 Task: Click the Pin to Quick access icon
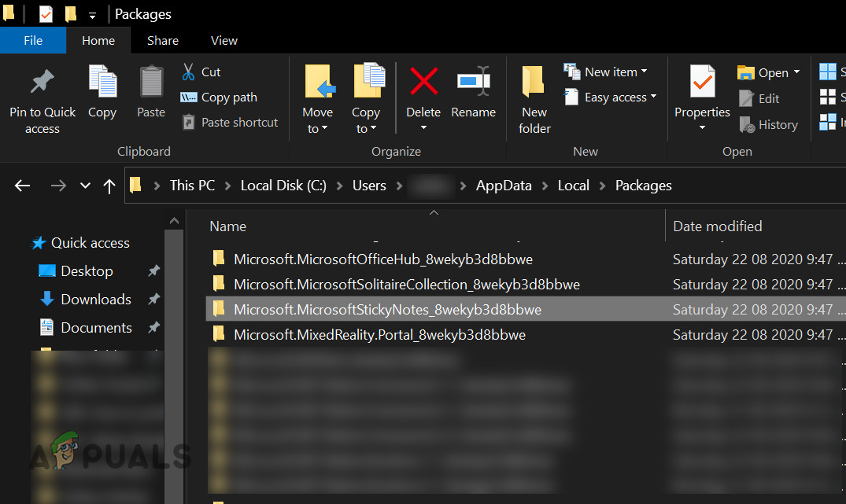coord(42,82)
